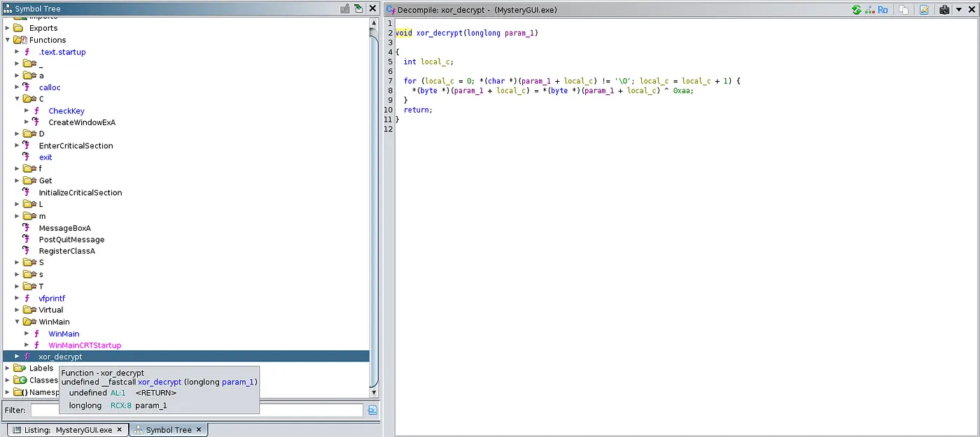Take a decompiler snapshot with the camera icon
The width and height of the screenshot is (980, 437).
click(944, 10)
